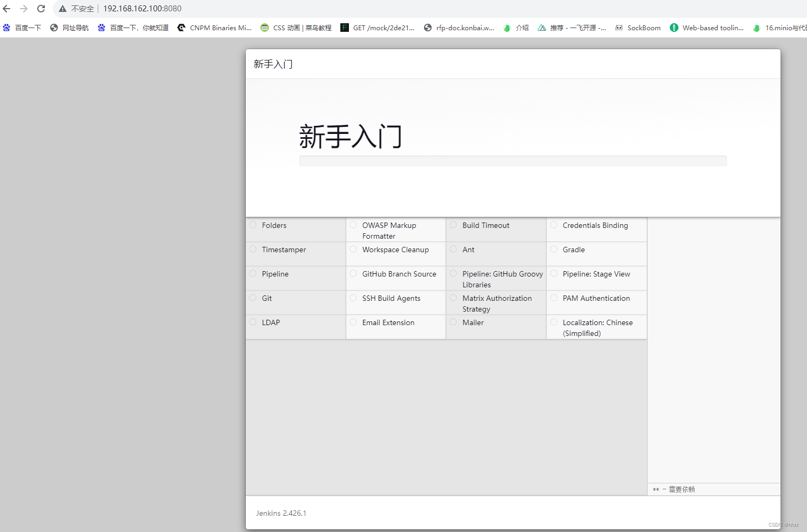Image resolution: width=807 pixels, height=532 pixels.
Task: Click the Credentials Binding status circle
Action: (554, 225)
